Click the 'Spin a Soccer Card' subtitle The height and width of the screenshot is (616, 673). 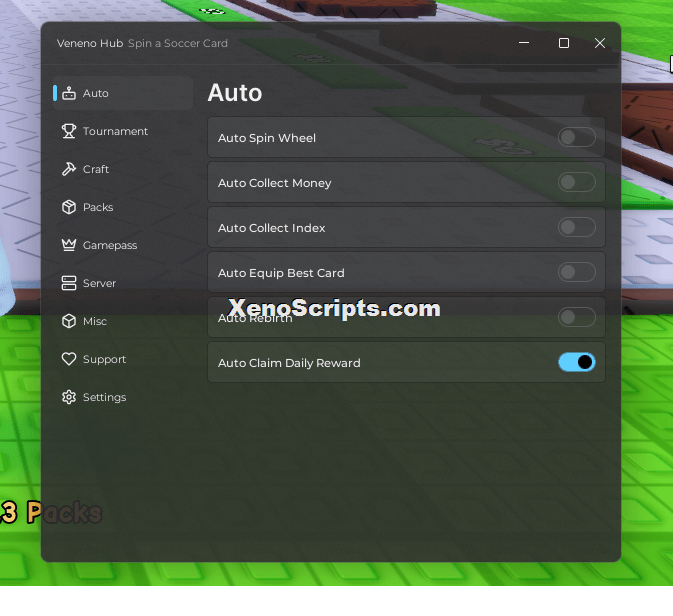click(178, 43)
